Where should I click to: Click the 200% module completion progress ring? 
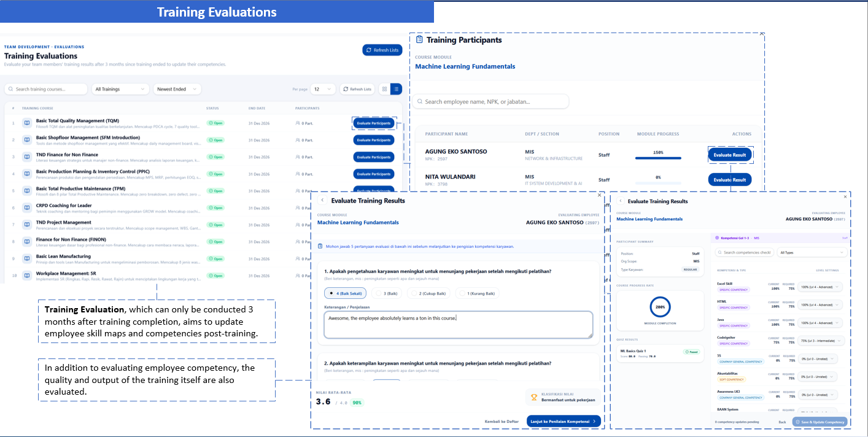click(660, 306)
